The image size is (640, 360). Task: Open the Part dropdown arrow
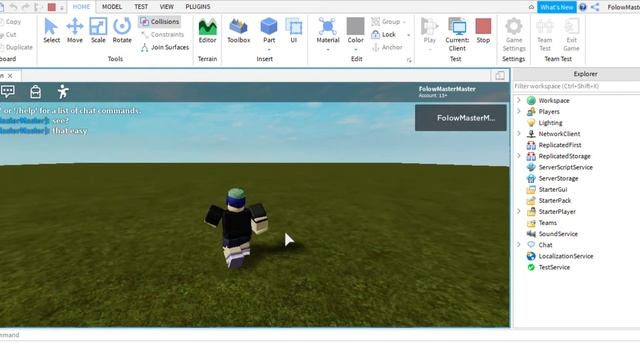pyautogui.click(x=269, y=50)
